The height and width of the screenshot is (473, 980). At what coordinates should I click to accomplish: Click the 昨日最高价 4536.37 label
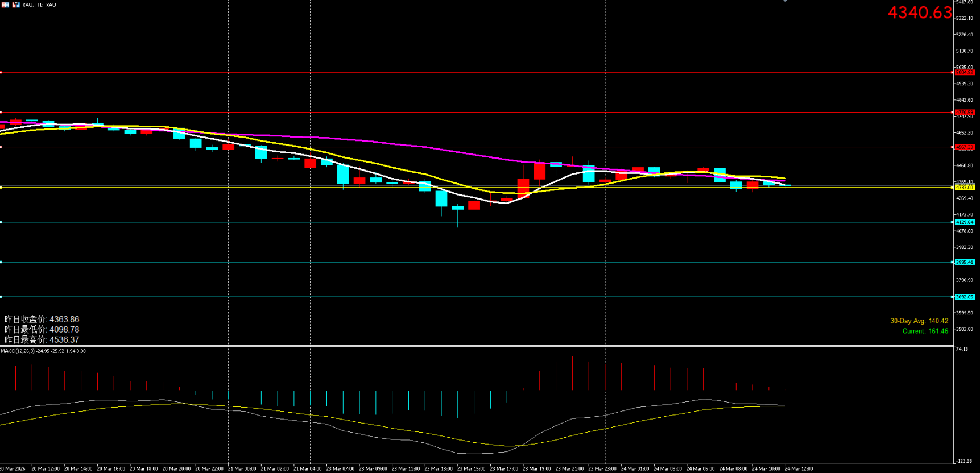(42, 340)
